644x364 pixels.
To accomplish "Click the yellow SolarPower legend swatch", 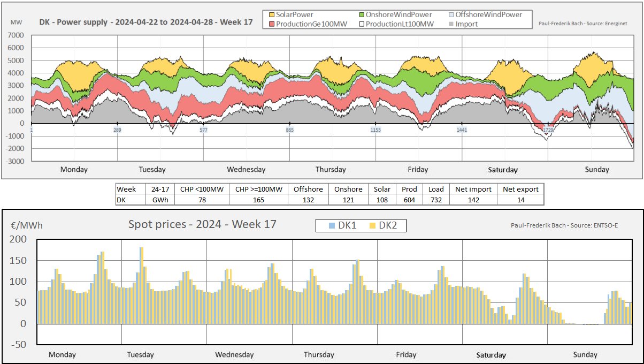I will point(271,14).
